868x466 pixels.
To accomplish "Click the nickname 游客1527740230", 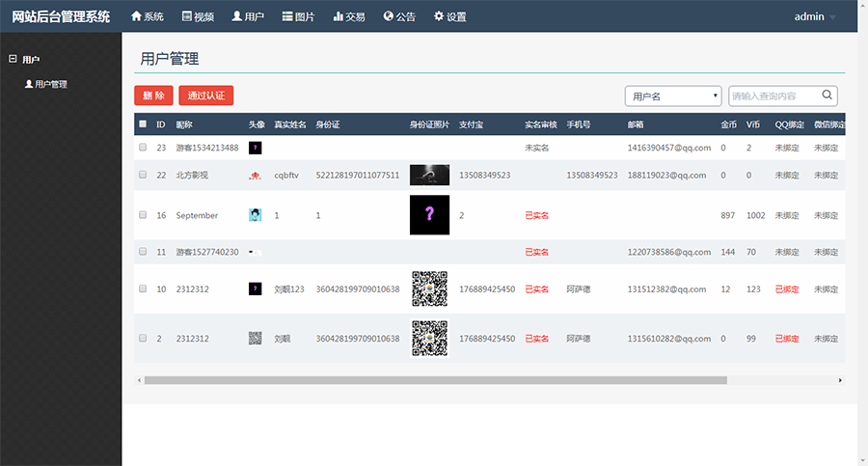I will 207,252.
